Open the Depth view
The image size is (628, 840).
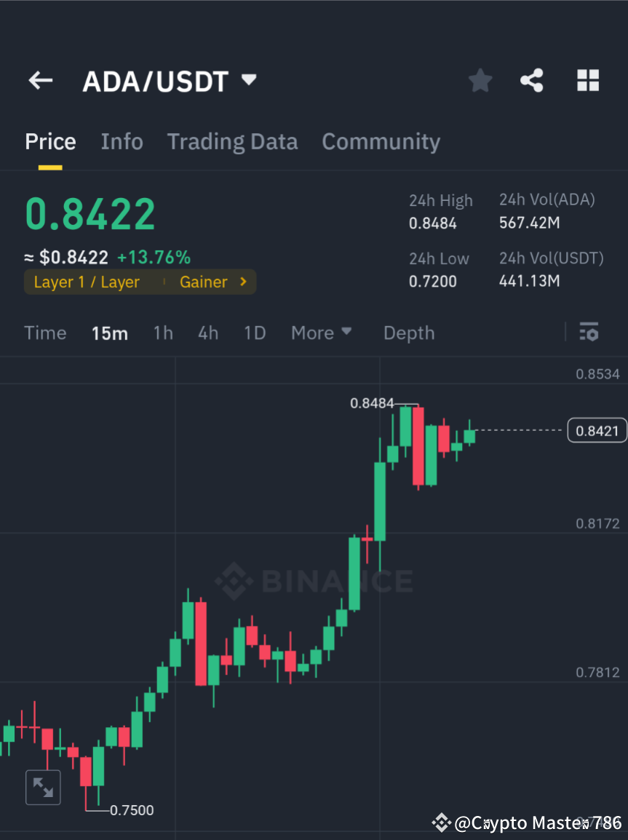click(409, 333)
